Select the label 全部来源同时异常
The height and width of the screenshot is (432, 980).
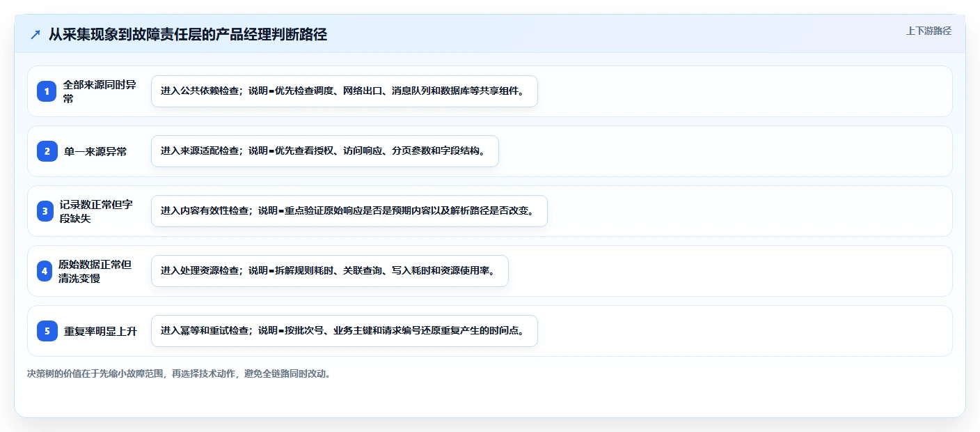click(x=100, y=91)
